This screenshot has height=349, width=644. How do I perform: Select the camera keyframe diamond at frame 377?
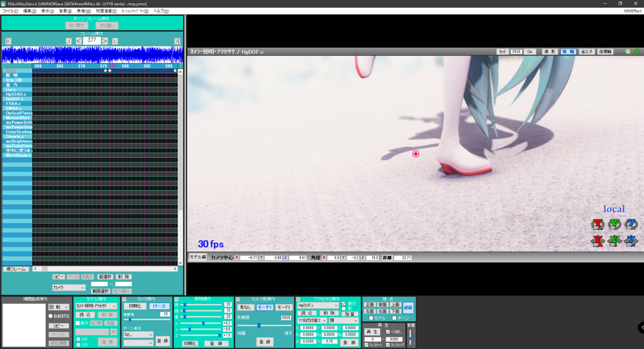tap(109, 70)
